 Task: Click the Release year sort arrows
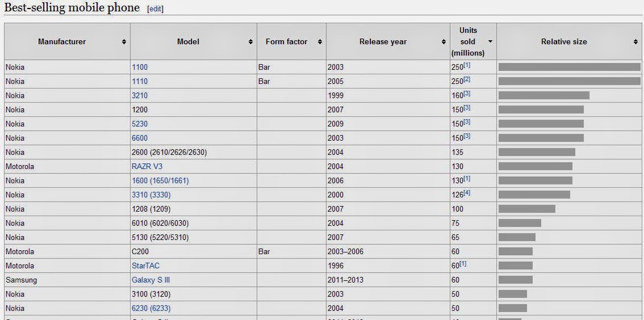pyautogui.click(x=444, y=42)
